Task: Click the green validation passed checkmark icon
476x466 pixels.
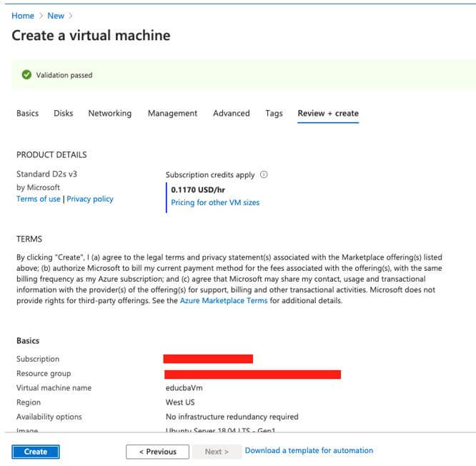Action: pyautogui.click(x=26, y=75)
